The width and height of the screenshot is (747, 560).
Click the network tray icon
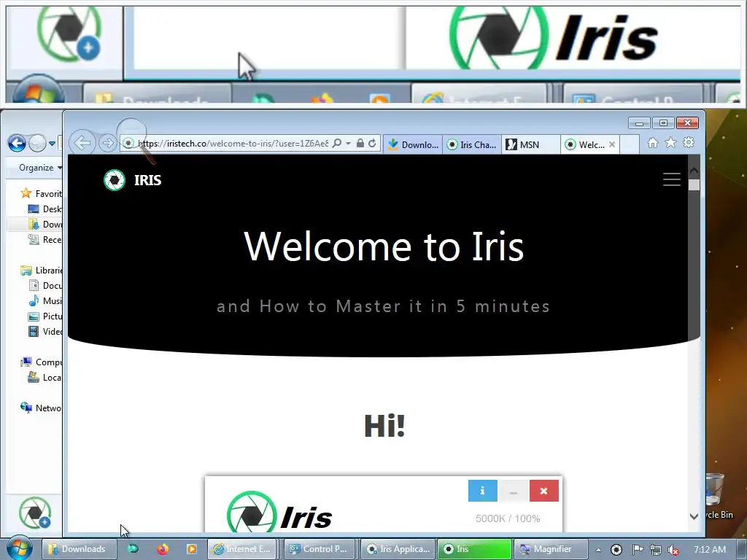point(656,550)
